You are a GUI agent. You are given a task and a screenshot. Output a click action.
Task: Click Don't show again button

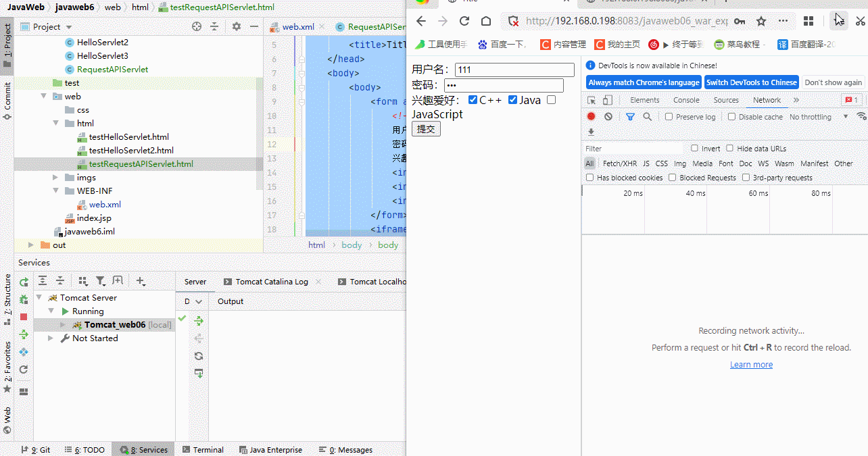coord(833,82)
